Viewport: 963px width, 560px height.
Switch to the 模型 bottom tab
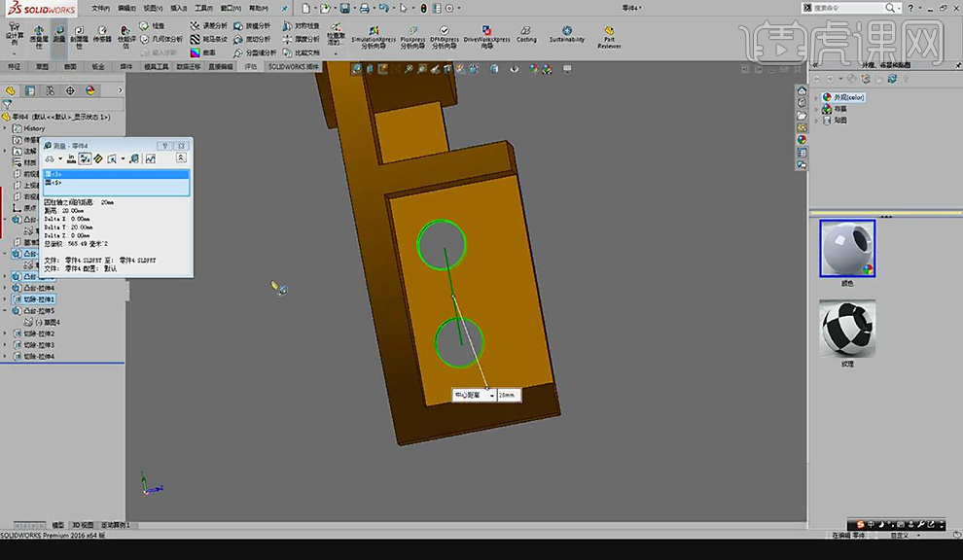coord(57,525)
